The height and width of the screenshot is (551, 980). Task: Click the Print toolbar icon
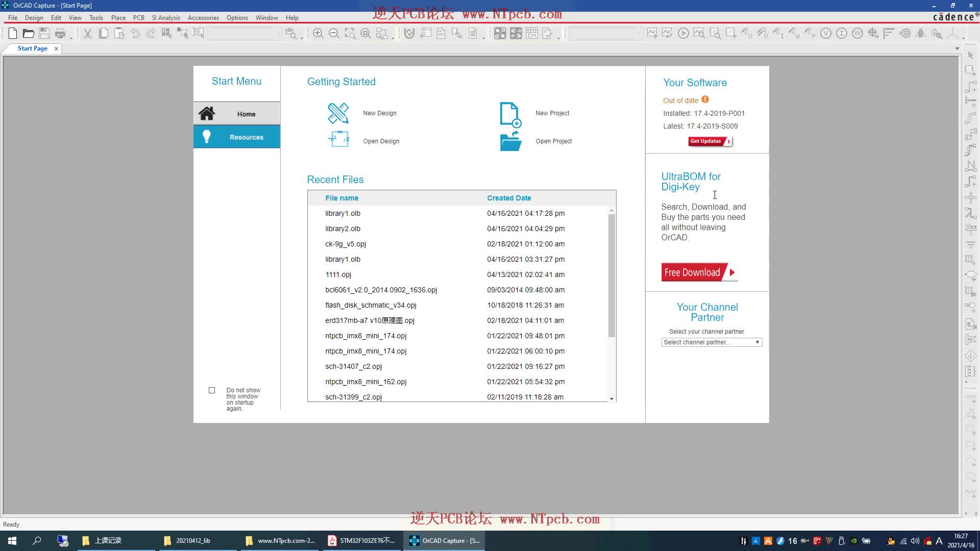(60, 34)
